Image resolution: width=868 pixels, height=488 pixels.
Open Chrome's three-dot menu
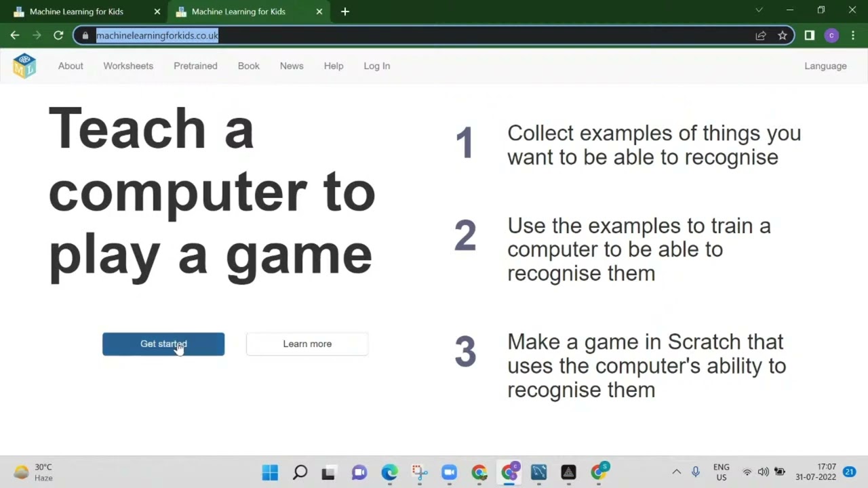click(853, 35)
